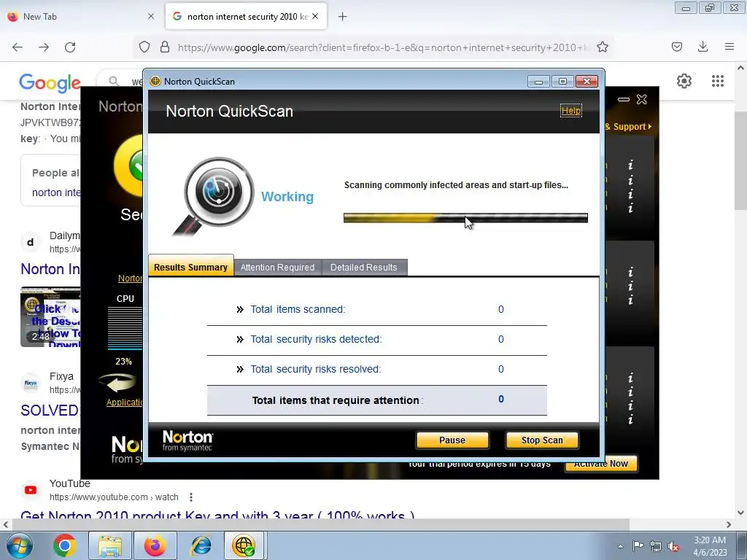This screenshot has width=747, height=560.
Task: Show hidden system tray icons
Action: tap(620, 546)
